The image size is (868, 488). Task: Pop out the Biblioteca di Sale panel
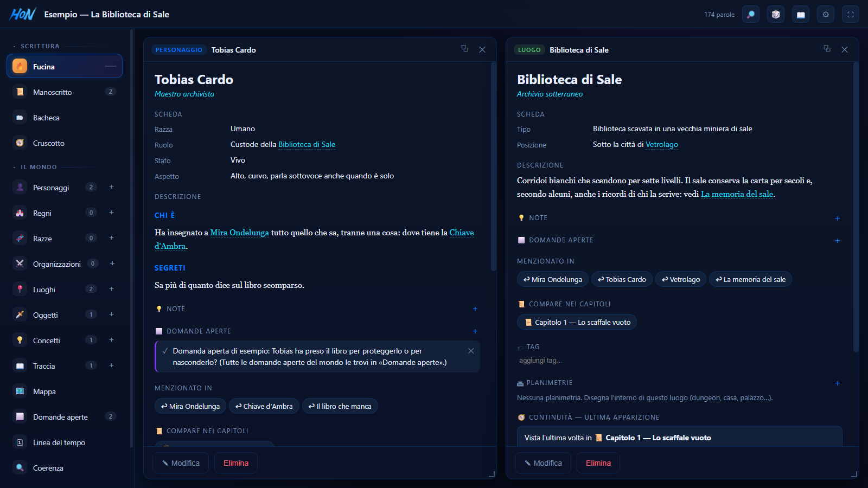[x=827, y=49]
